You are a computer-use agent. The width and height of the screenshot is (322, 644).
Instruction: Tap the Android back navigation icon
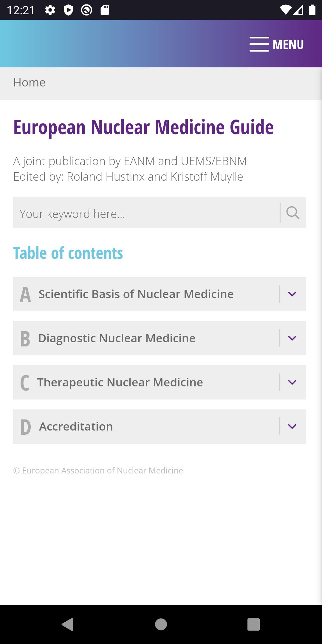point(68,624)
